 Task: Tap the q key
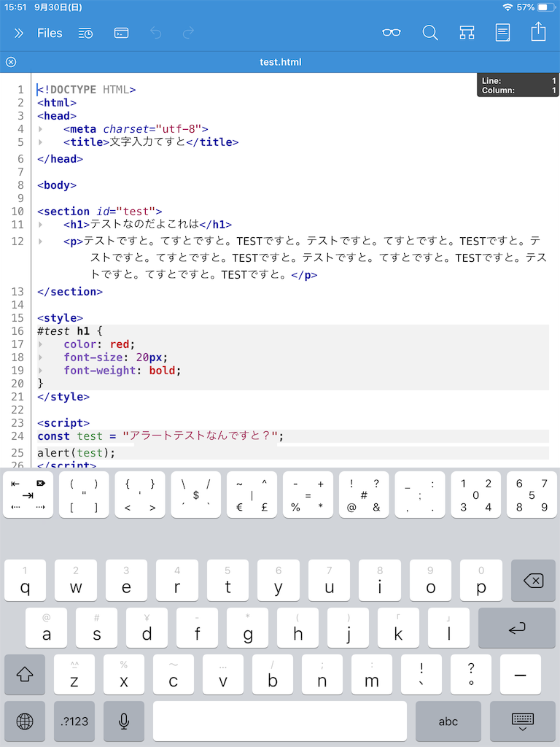(26, 580)
